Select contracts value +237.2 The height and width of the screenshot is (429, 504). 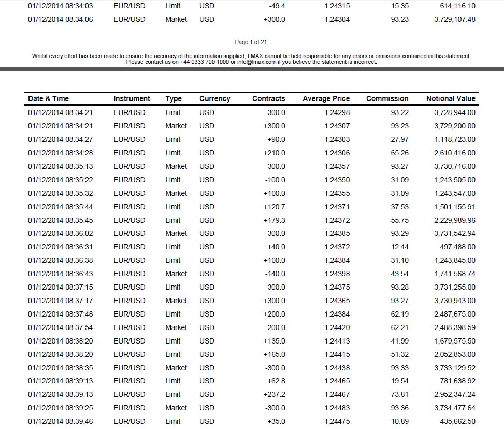coord(274,395)
